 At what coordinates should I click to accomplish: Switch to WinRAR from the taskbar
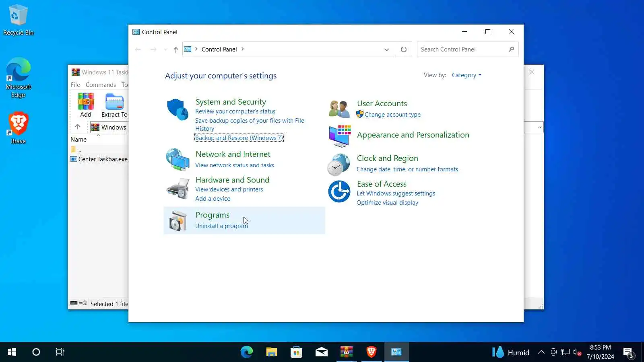pos(347,352)
